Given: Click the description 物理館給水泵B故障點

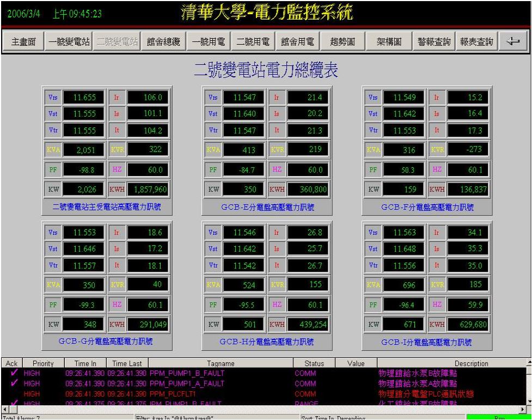Looking at the screenshot, I should (418, 373).
